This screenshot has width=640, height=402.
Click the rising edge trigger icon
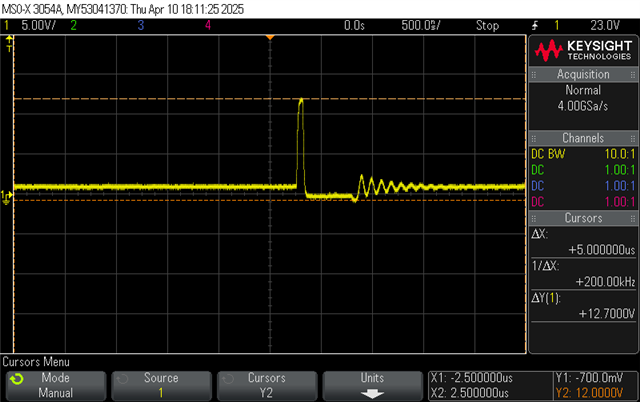pyautogui.click(x=535, y=26)
